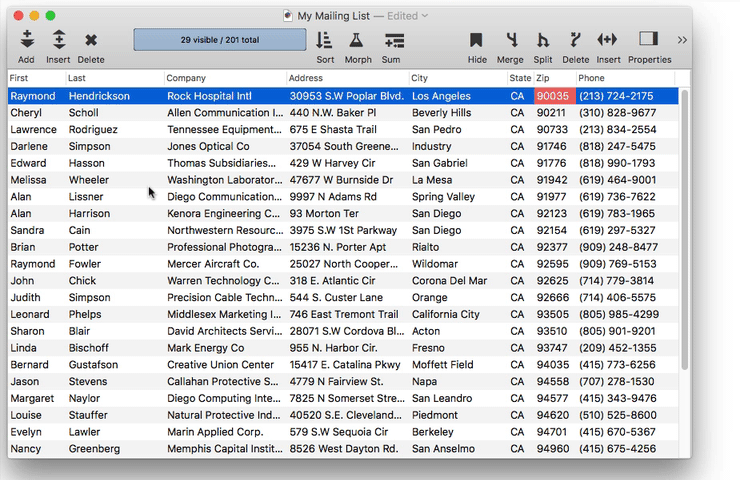Expand the toolbar overflow chevron
740x480 pixels.
pos(682,40)
